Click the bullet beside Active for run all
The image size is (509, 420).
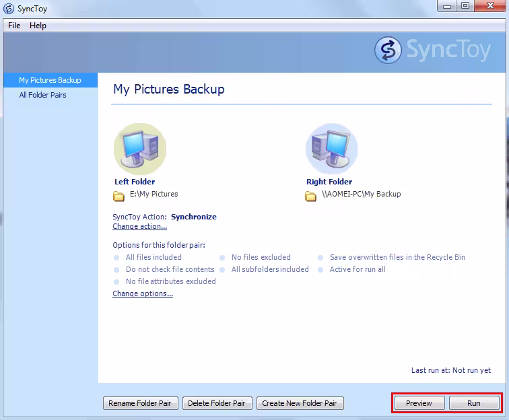pyautogui.click(x=320, y=270)
